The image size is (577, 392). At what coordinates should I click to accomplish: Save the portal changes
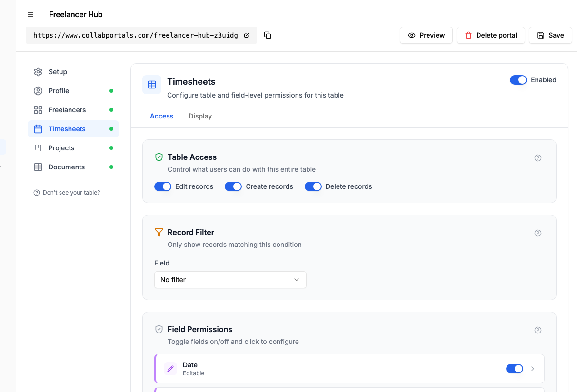(x=550, y=35)
